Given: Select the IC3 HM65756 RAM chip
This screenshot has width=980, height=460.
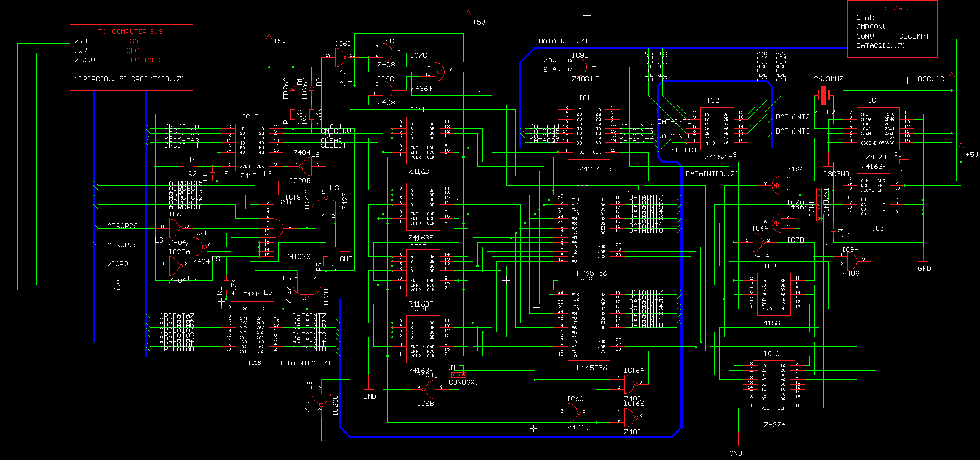Looking at the screenshot, I should click(589, 228).
